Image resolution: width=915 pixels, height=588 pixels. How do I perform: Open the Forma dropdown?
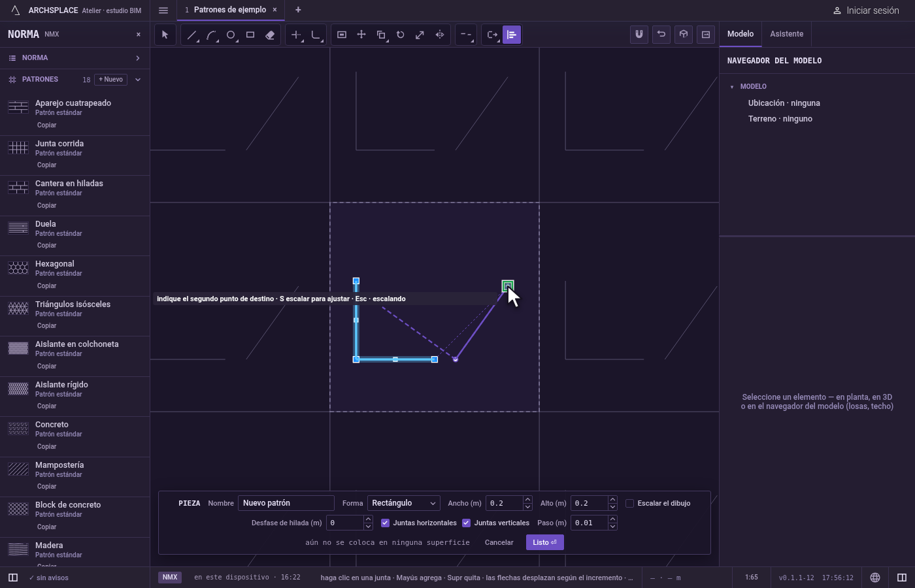(x=403, y=503)
